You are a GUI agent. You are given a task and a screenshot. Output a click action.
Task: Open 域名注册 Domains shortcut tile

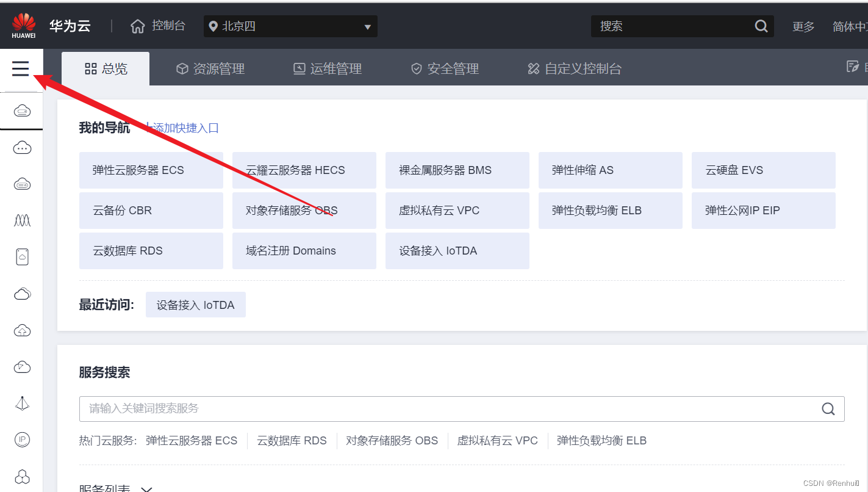[x=304, y=251]
